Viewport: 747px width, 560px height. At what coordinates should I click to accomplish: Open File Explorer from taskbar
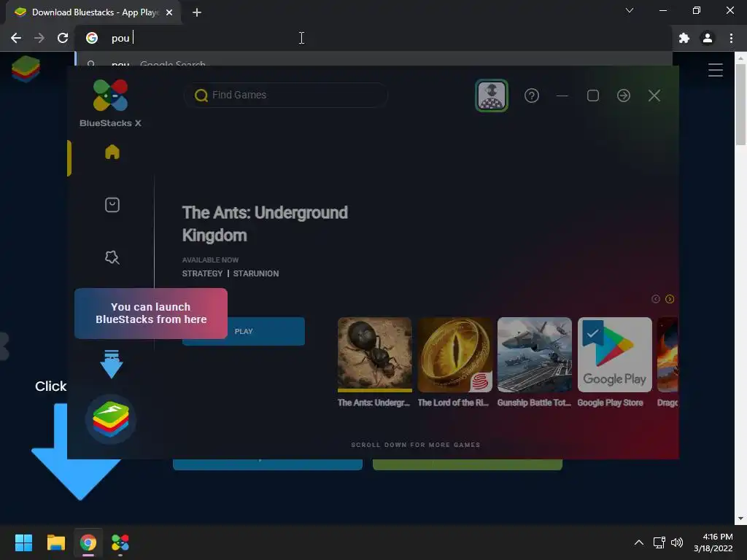coord(55,542)
